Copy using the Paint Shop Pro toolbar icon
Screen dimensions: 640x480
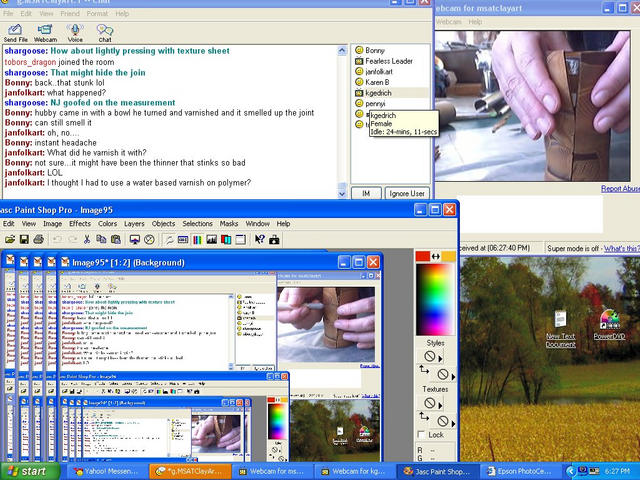[101, 240]
